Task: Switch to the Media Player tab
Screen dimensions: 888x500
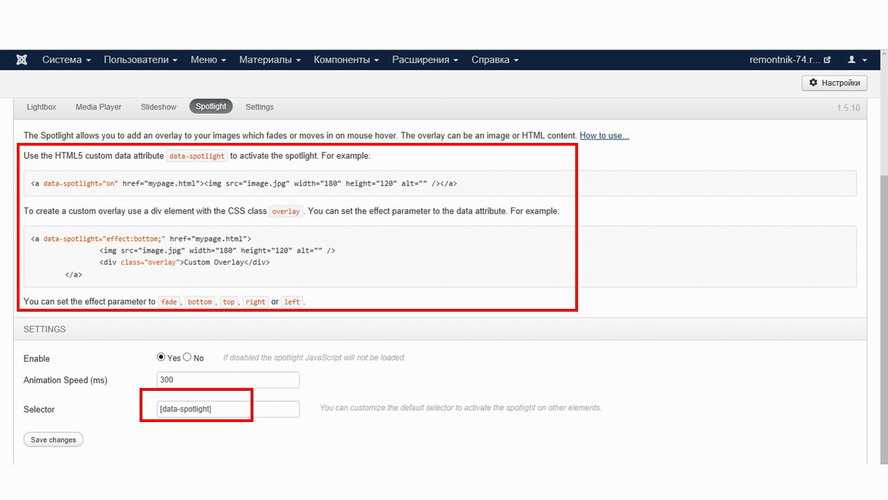Action: [x=99, y=107]
